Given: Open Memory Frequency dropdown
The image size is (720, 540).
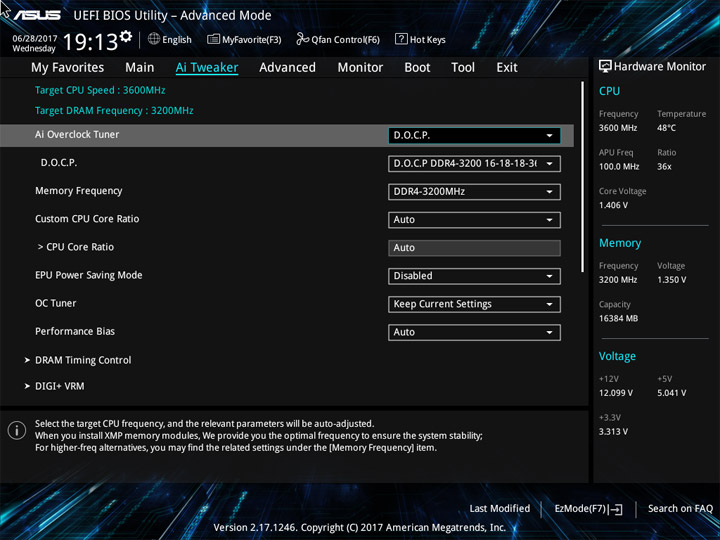Looking at the screenshot, I should tap(474, 192).
